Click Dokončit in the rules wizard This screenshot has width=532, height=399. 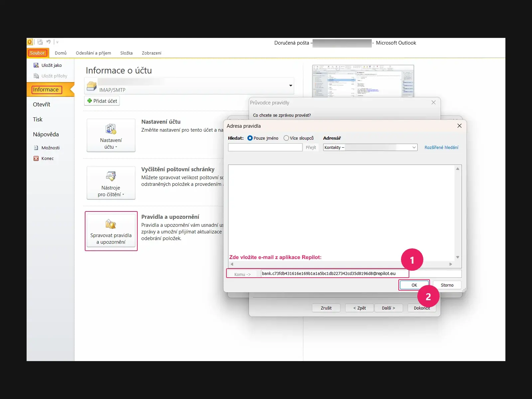click(422, 308)
